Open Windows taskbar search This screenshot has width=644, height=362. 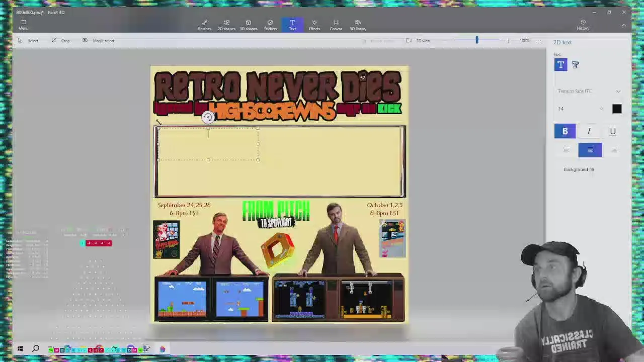36,348
